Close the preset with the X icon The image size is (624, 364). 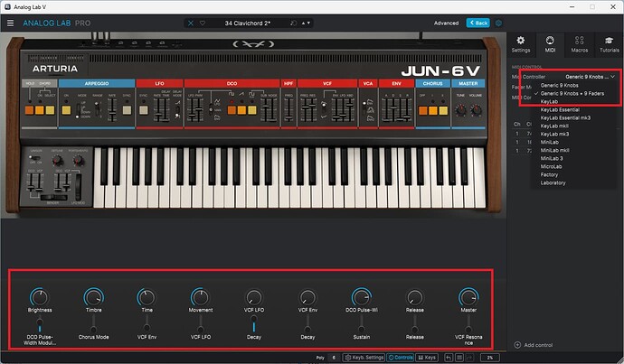point(191,23)
